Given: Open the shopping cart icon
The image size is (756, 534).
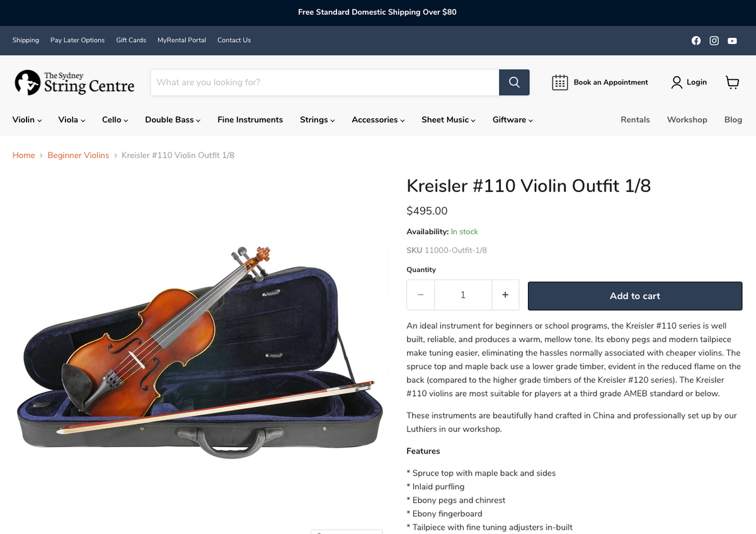Looking at the screenshot, I should pos(732,82).
